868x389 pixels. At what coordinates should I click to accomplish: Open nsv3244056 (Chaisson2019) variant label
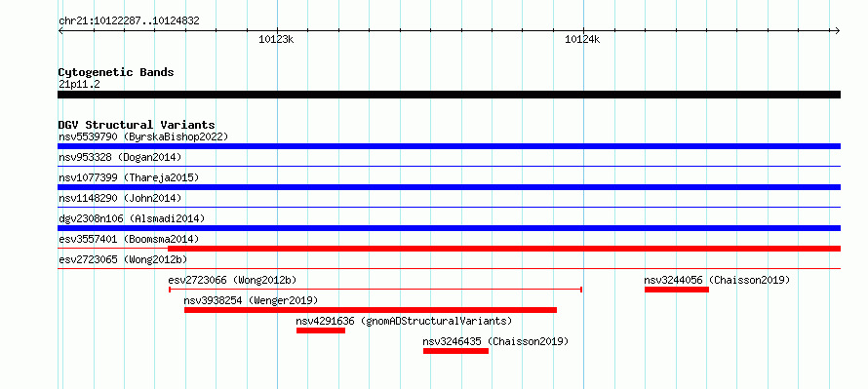718,280
